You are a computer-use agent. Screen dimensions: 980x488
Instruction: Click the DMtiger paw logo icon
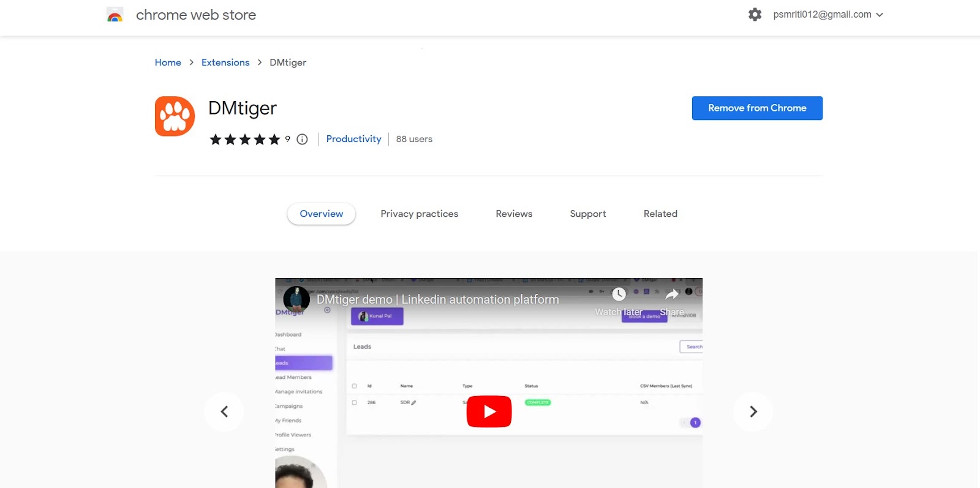pyautogui.click(x=175, y=116)
